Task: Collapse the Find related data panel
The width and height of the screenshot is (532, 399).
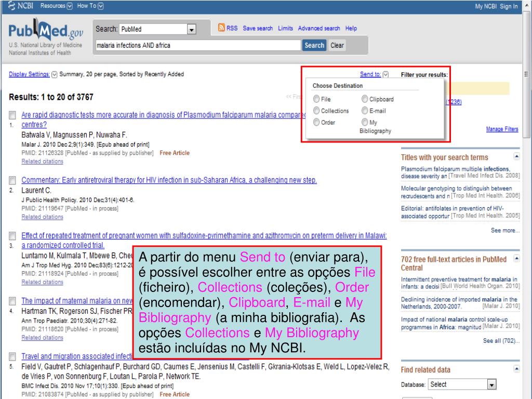Action: point(516,369)
